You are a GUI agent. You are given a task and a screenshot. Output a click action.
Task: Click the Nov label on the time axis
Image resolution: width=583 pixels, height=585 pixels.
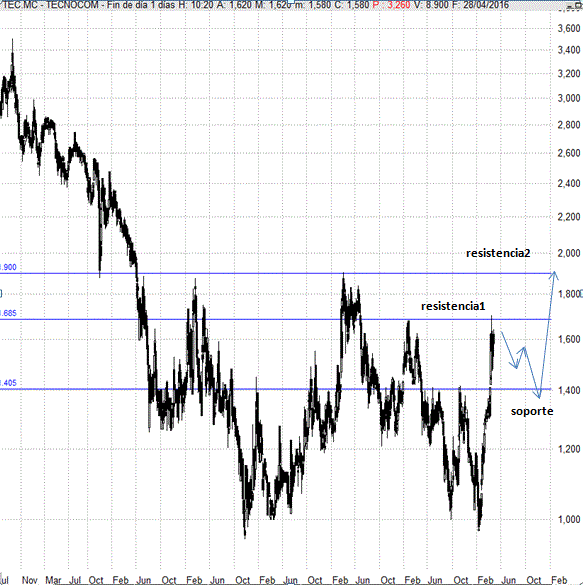coord(29,580)
